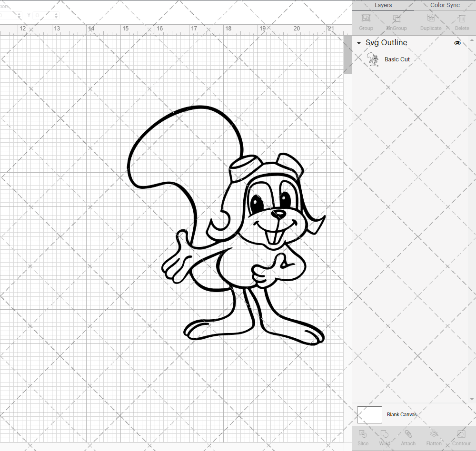
Task: Select the Svg Outline group name
Action: pyautogui.click(x=386, y=42)
